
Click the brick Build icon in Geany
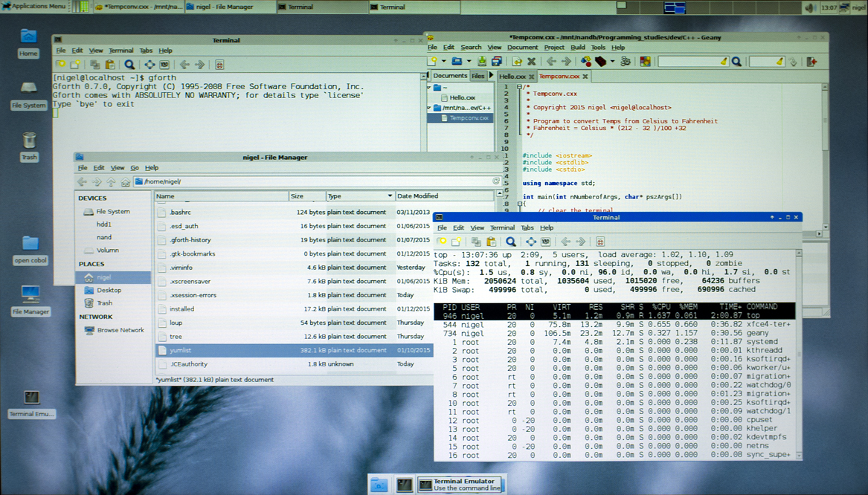pyautogui.click(x=599, y=62)
